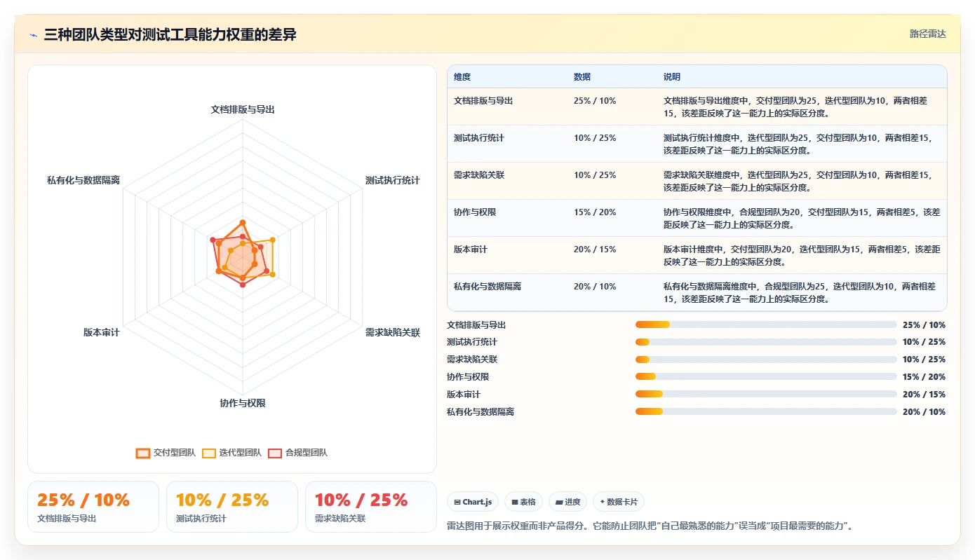
Task: Click radar axis label 文档排版与导出
Action: click(x=243, y=110)
